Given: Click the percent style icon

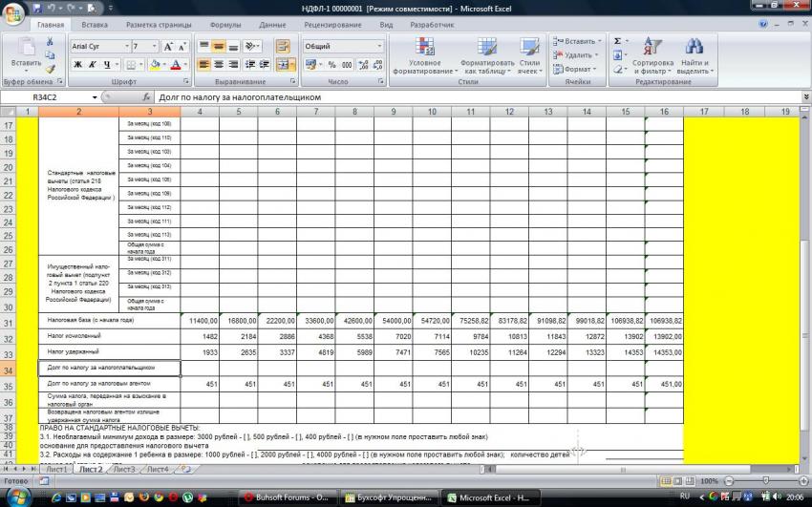Looking at the screenshot, I should click(x=332, y=65).
